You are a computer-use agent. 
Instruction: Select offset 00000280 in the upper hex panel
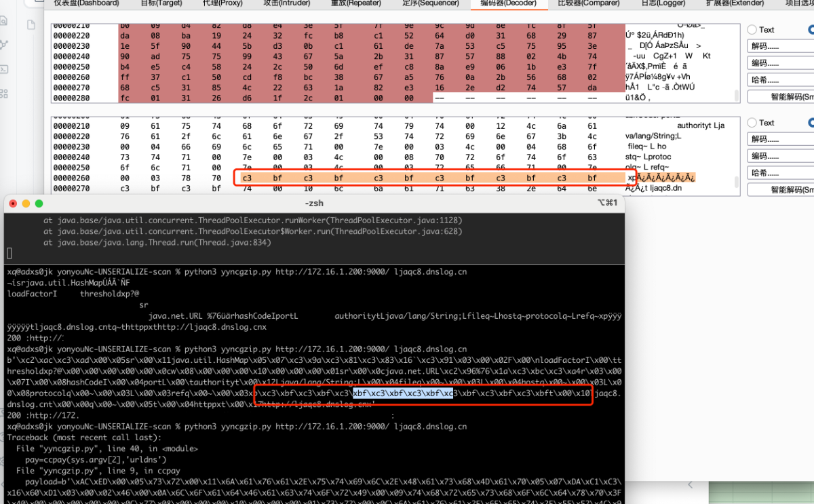point(73,98)
